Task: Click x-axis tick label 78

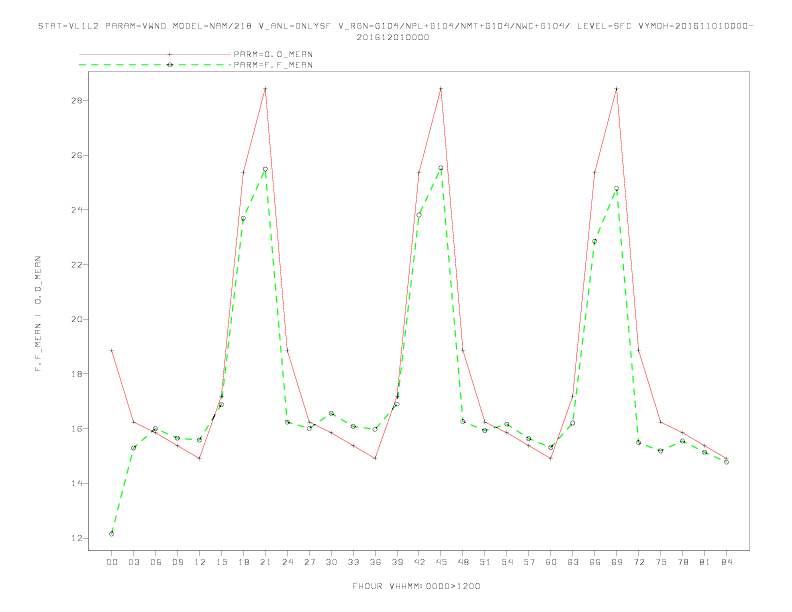Action: click(682, 562)
